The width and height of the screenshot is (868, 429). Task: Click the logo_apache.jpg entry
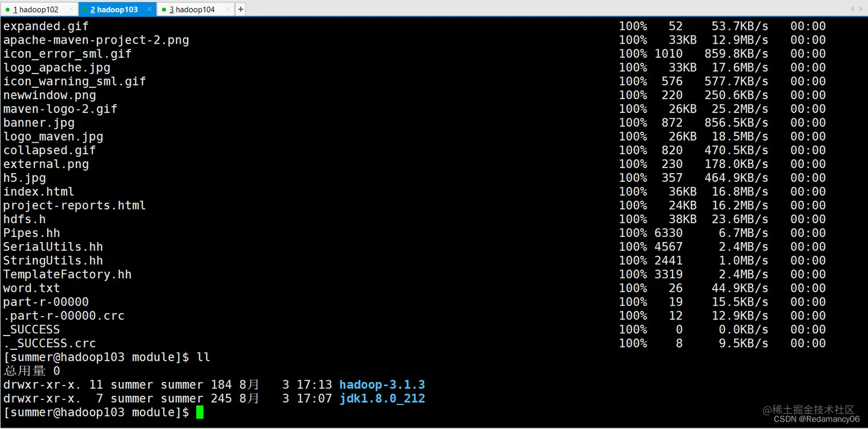[57, 67]
